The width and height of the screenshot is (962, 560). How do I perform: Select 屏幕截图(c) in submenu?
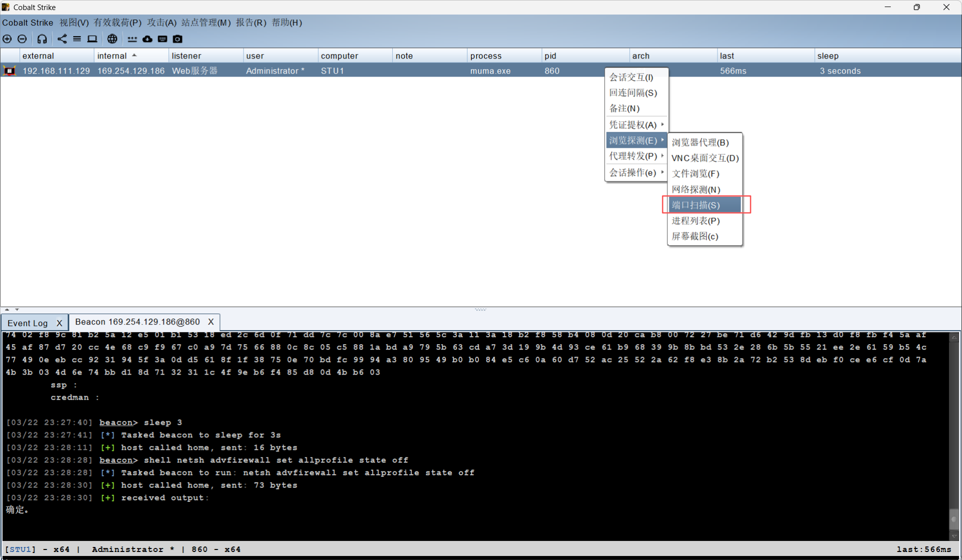point(704,236)
